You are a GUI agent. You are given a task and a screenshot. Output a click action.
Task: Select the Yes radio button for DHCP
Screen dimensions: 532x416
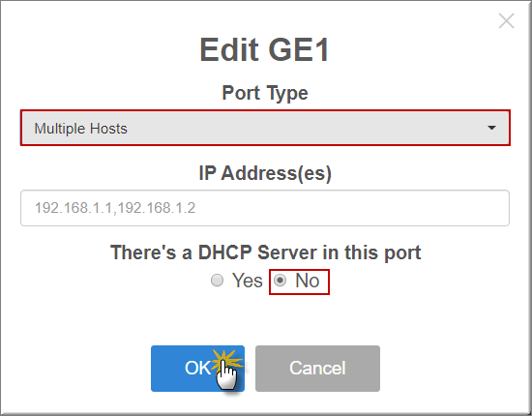pyautogui.click(x=217, y=281)
